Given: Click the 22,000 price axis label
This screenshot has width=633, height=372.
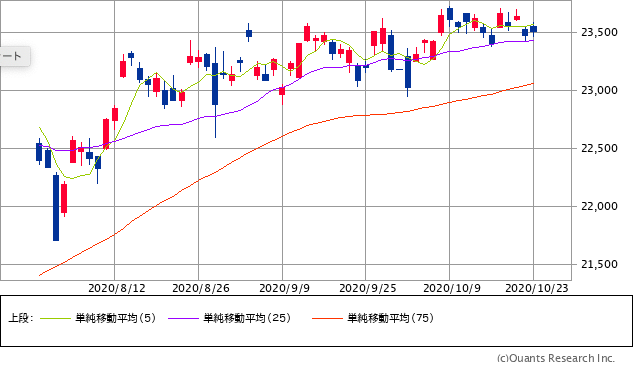Looking at the screenshot, I should pos(599,206).
